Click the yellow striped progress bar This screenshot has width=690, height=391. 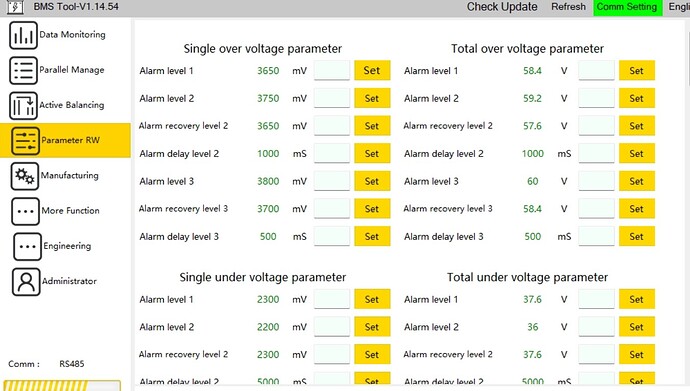(62, 386)
